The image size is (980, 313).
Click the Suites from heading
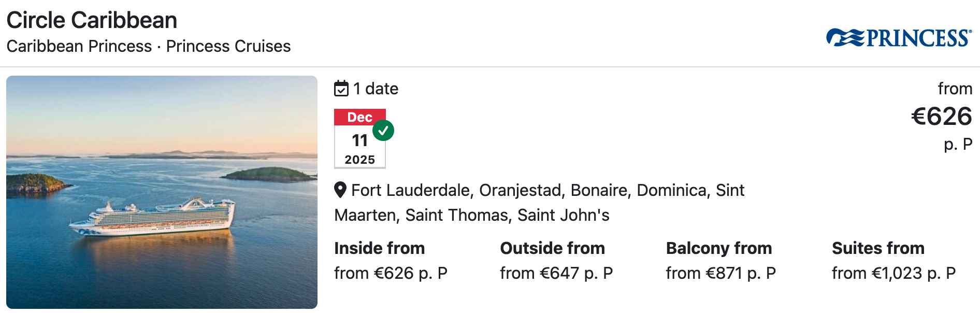pos(878,248)
